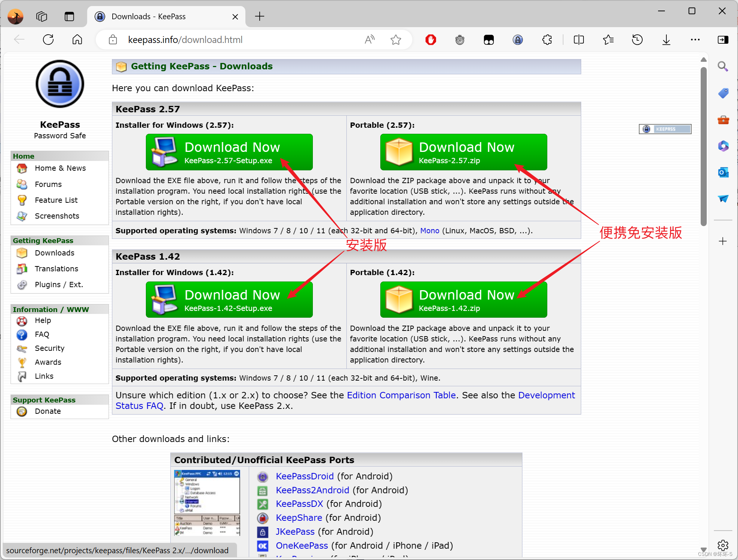Open sidebar settings gear icon
This screenshot has width=738, height=560.
723,545
